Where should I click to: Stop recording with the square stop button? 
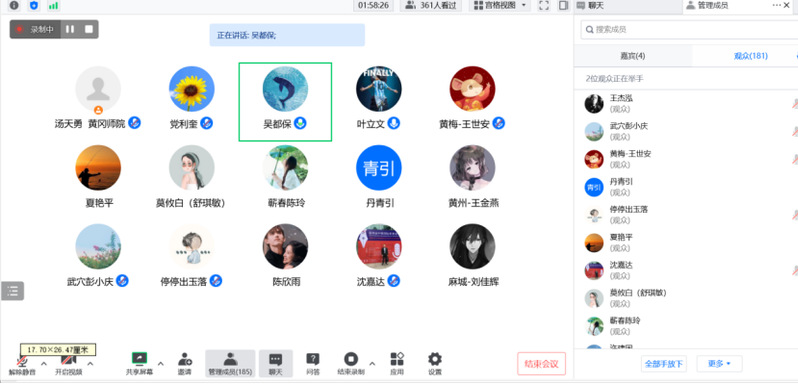(89, 29)
